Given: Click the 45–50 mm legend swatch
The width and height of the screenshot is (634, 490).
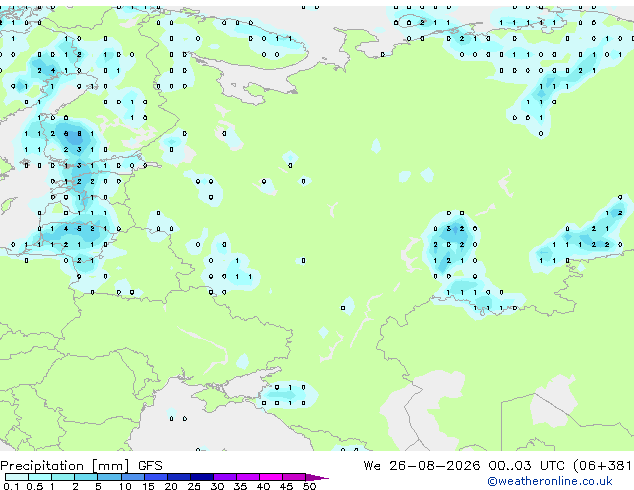Looking at the screenshot, I should point(294,477).
